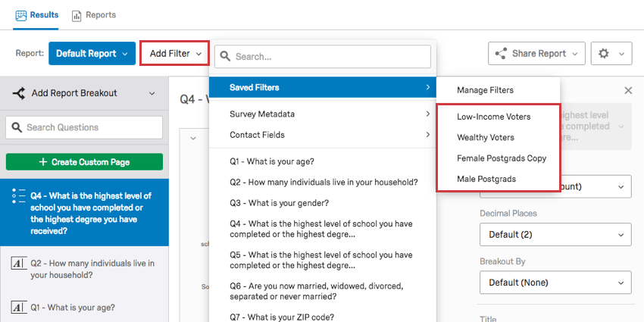
Task: Click Create Custom Page button
Action: pos(84,162)
